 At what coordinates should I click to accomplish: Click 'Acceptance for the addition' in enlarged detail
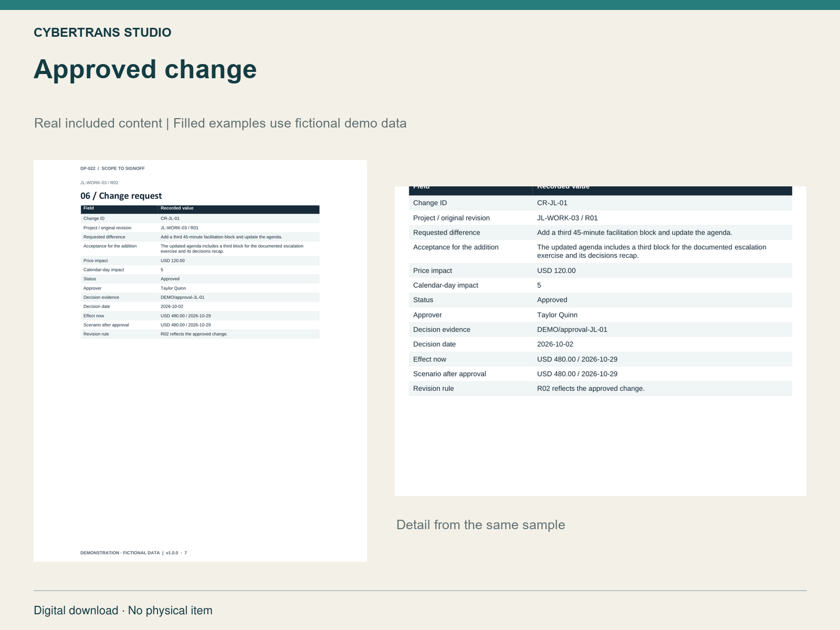click(x=456, y=247)
